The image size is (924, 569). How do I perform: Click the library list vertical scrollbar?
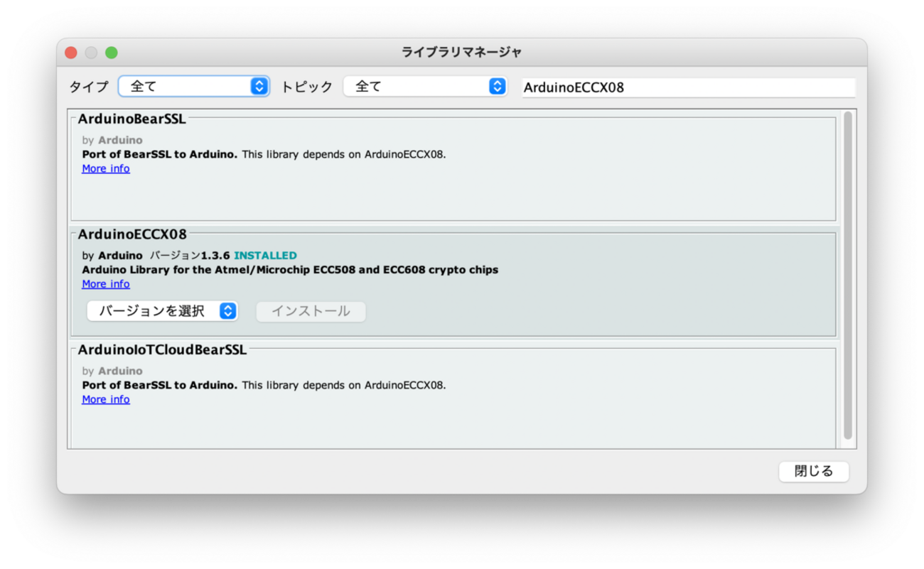click(847, 276)
